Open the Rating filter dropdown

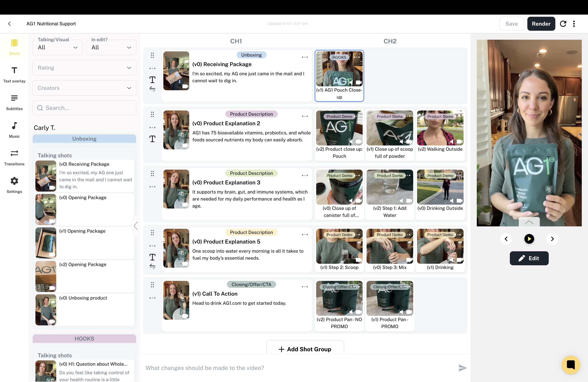point(84,68)
